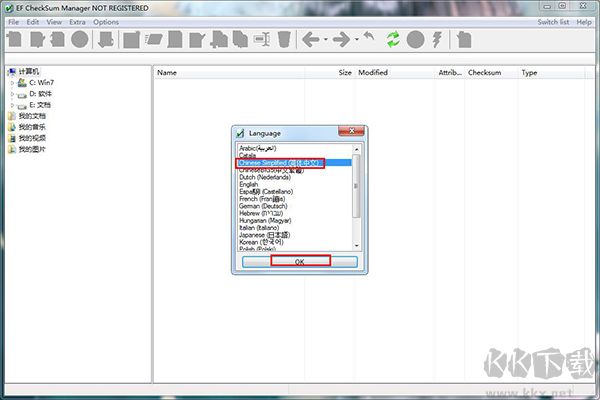Open the Help menu
Viewport: 600px width, 400px height.
tap(584, 22)
